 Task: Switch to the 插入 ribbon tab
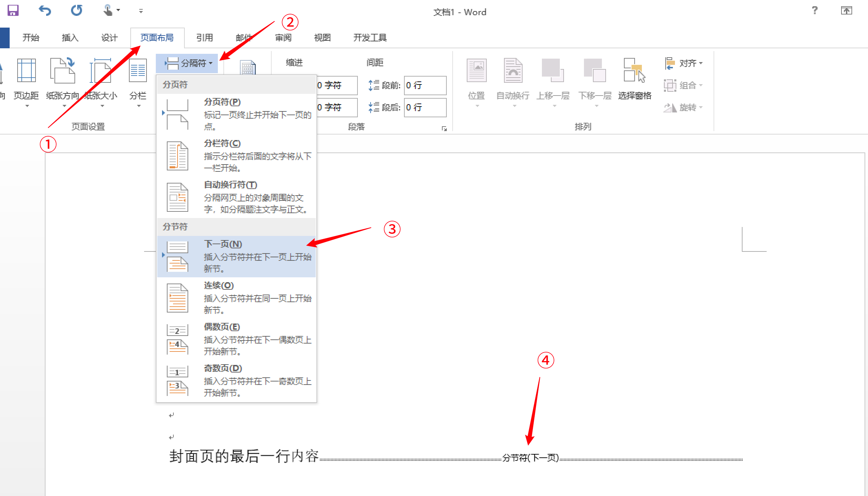70,37
